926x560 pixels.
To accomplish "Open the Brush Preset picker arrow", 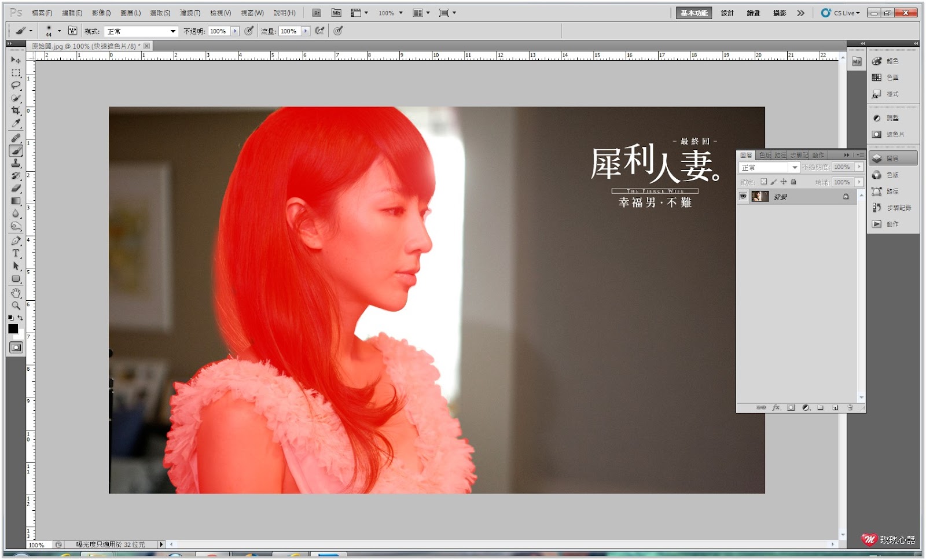I will pos(59,31).
